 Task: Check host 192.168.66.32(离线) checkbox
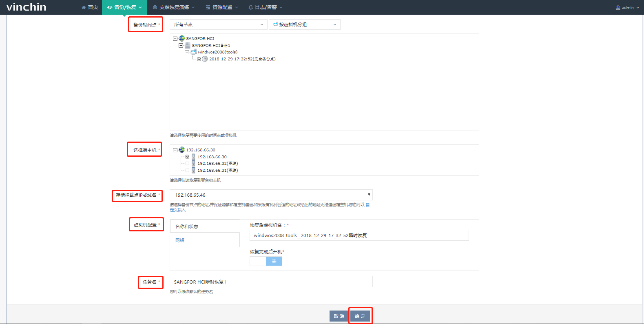(x=188, y=164)
